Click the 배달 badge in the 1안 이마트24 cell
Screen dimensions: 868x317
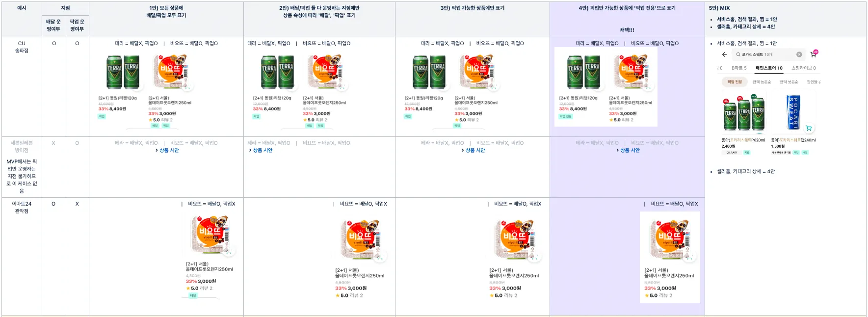[x=193, y=295]
